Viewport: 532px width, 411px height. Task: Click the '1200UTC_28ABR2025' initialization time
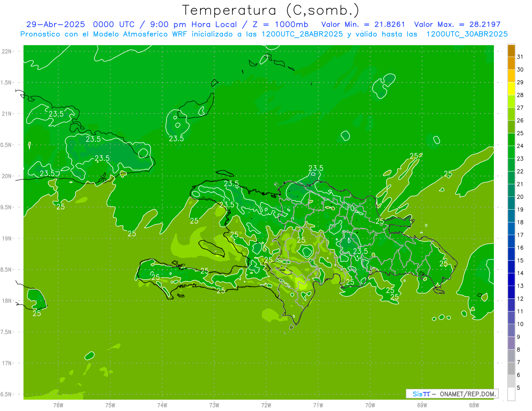[301, 34]
